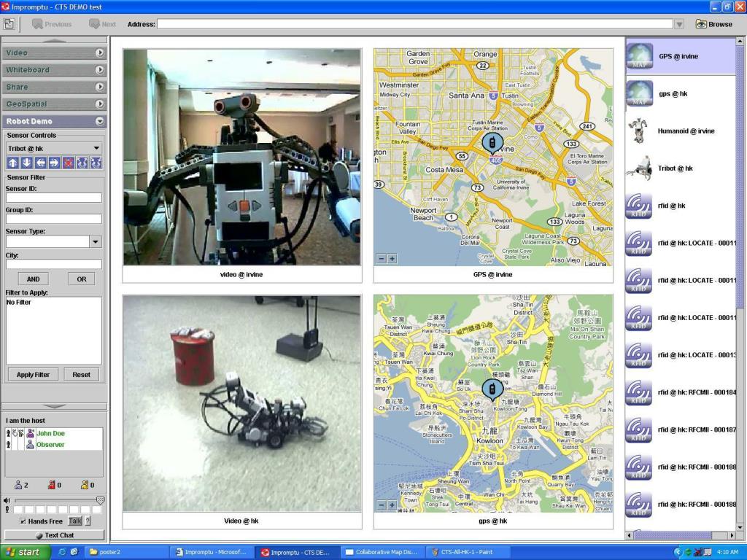This screenshot has width=747, height=560.
Task: Select the gps @ hk map icon
Action: pos(639,93)
